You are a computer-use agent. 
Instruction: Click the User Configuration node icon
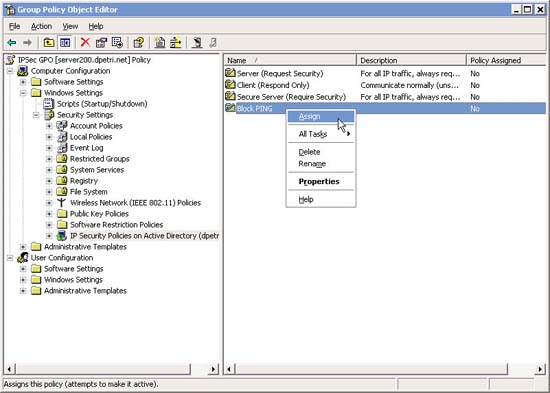point(23,258)
